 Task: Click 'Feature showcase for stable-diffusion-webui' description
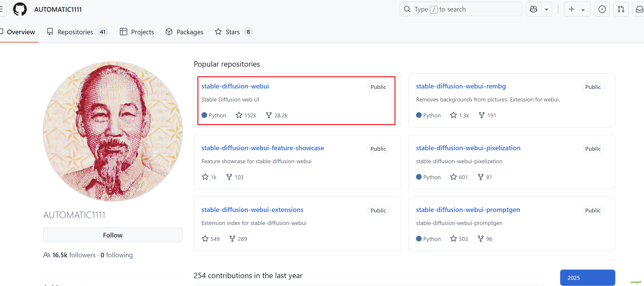coord(256,161)
